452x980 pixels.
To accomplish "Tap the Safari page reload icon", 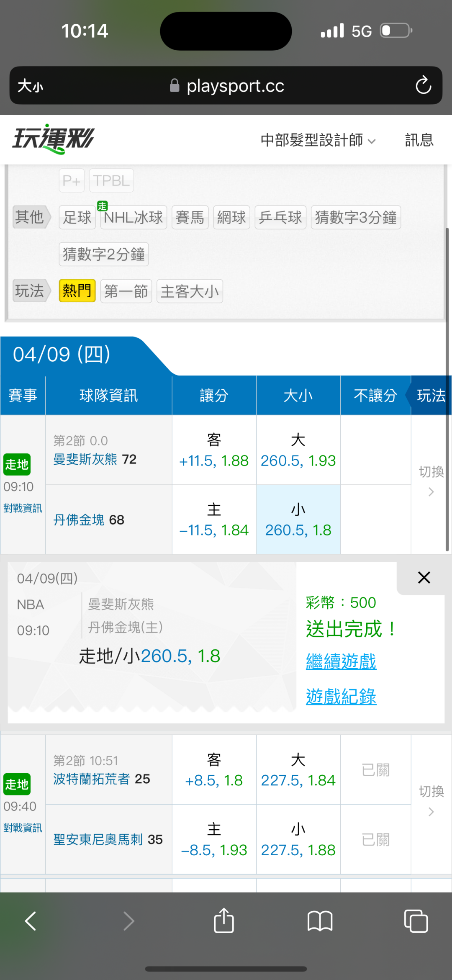I will coord(423,85).
